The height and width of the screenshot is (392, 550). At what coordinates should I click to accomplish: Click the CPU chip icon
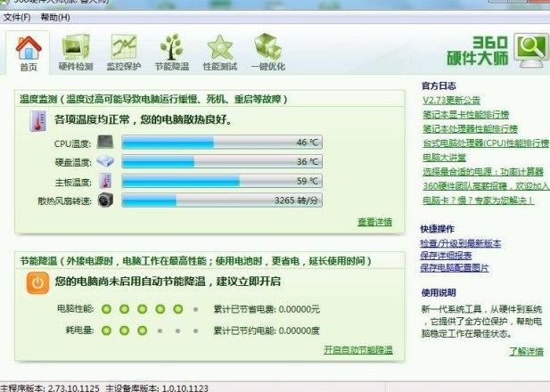[x=105, y=142]
